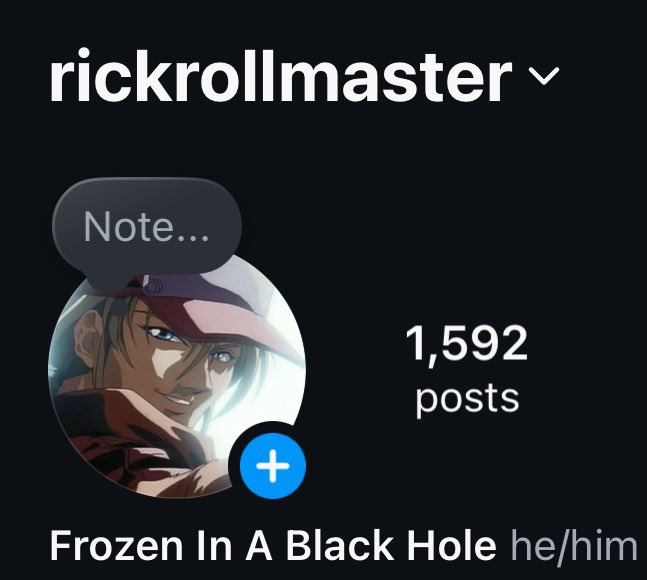This screenshot has width=647, height=580.
Task: Expand the account switcher chevron
Action: click(544, 76)
